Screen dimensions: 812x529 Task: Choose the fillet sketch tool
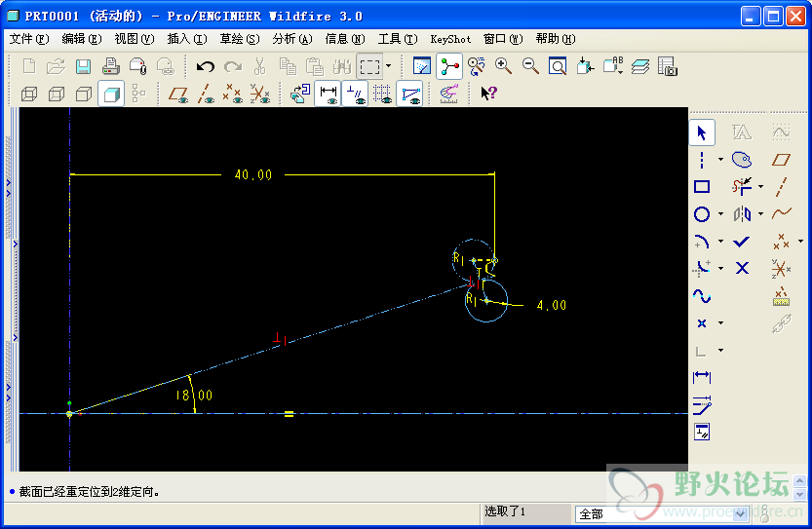(702, 269)
